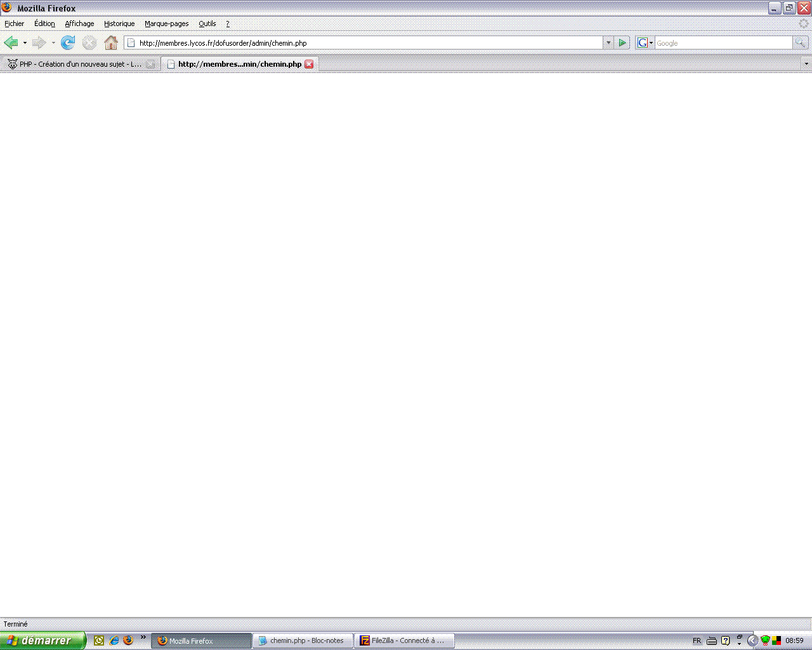Click the Google search box
Screen dimensions: 812x650
[x=723, y=43]
